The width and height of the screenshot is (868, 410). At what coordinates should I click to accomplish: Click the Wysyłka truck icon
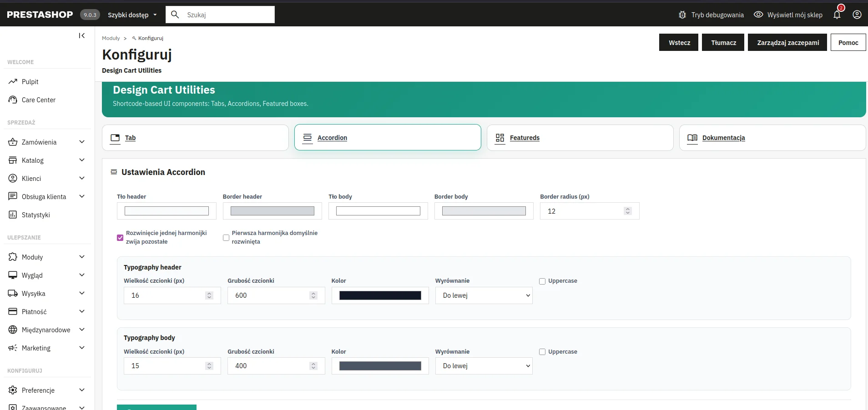pyautogui.click(x=13, y=294)
